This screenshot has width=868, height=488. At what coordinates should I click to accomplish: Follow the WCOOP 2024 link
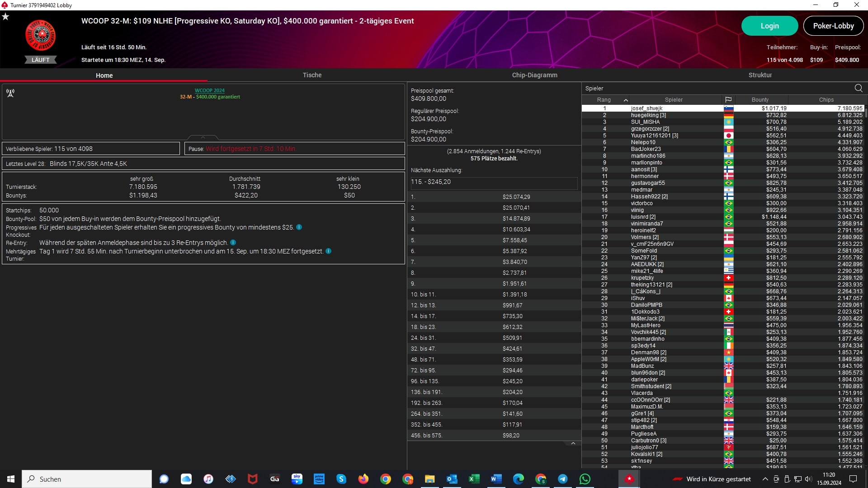tap(209, 90)
